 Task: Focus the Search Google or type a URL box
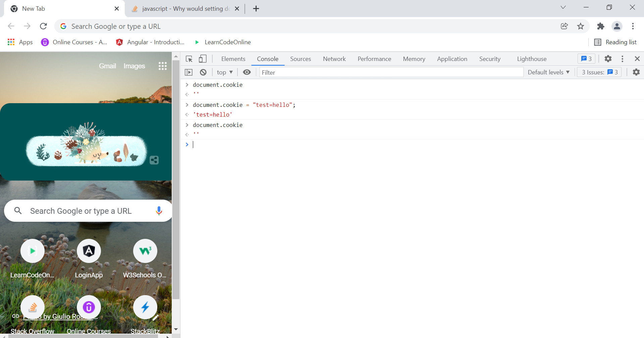coord(88,211)
